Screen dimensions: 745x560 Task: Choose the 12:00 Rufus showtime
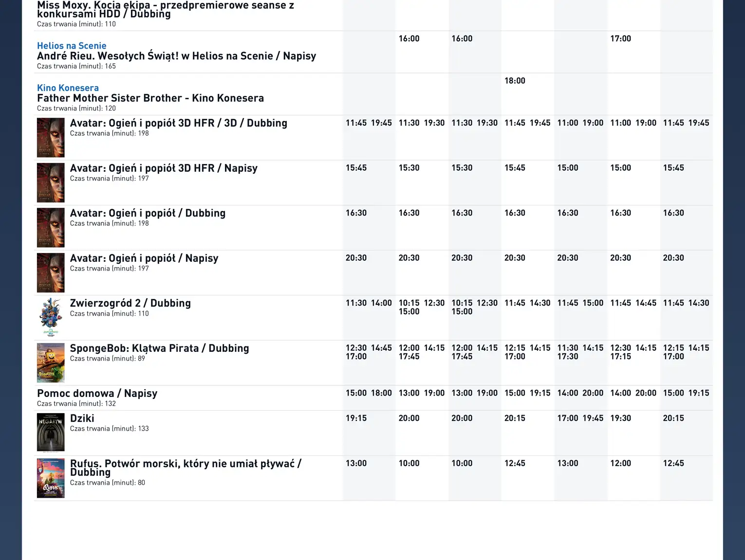point(620,463)
